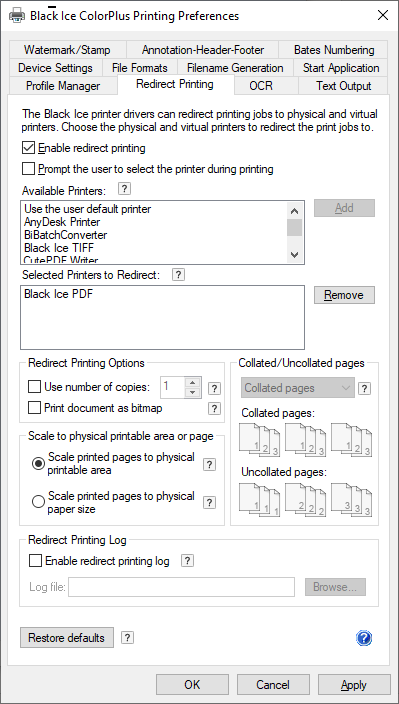
Task: Enable Print document as bitmap option
Action: [x=35, y=408]
